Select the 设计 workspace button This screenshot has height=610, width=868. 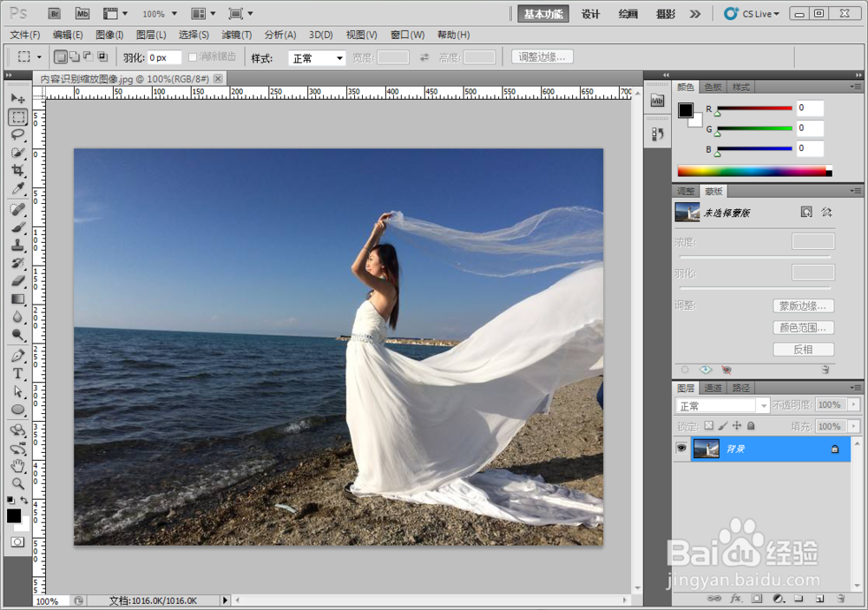(x=590, y=14)
